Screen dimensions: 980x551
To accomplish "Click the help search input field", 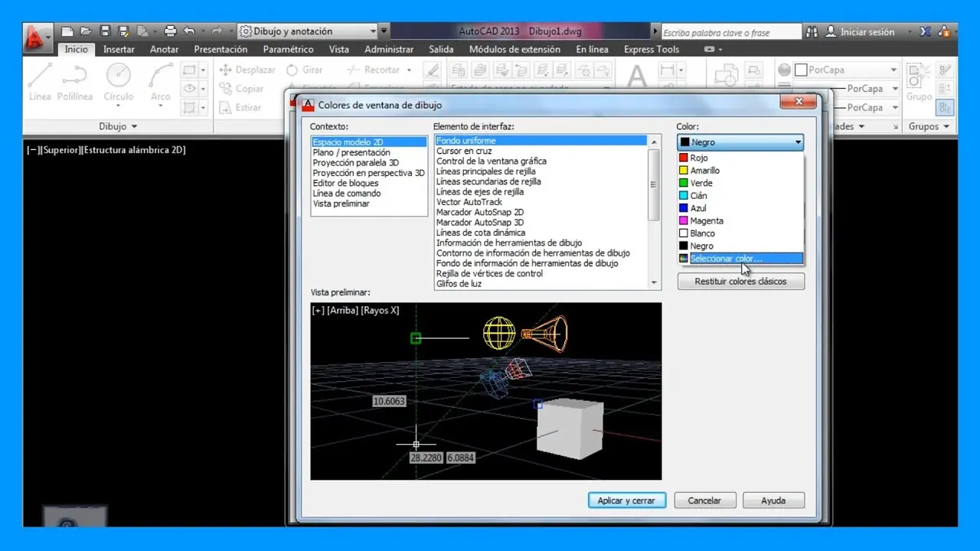I will [x=730, y=32].
